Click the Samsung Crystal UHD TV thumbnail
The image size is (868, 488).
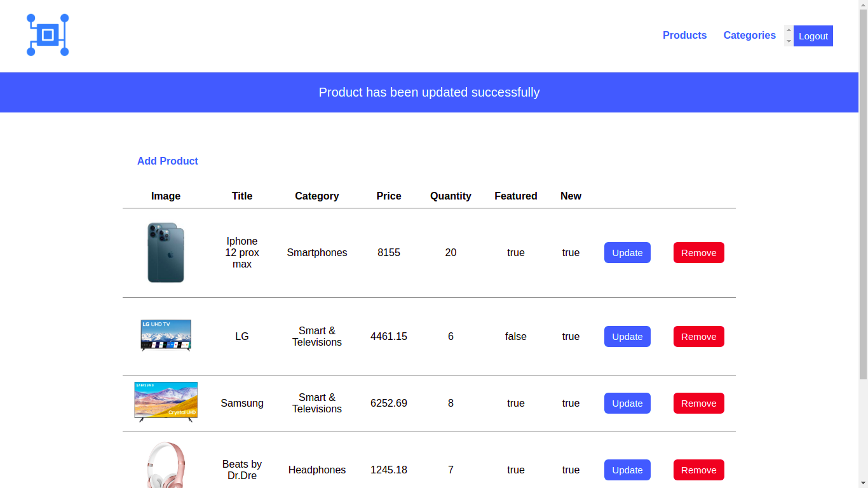[166, 402]
